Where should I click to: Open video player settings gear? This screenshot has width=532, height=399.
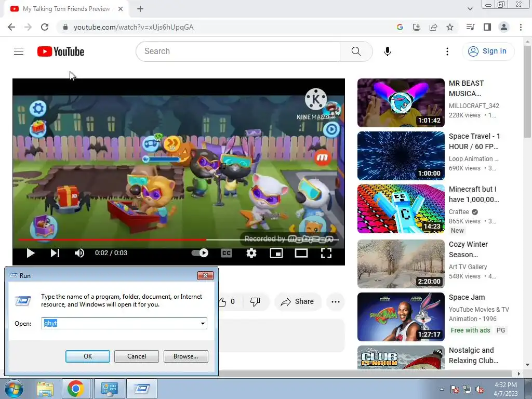pyautogui.click(x=251, y=253)
